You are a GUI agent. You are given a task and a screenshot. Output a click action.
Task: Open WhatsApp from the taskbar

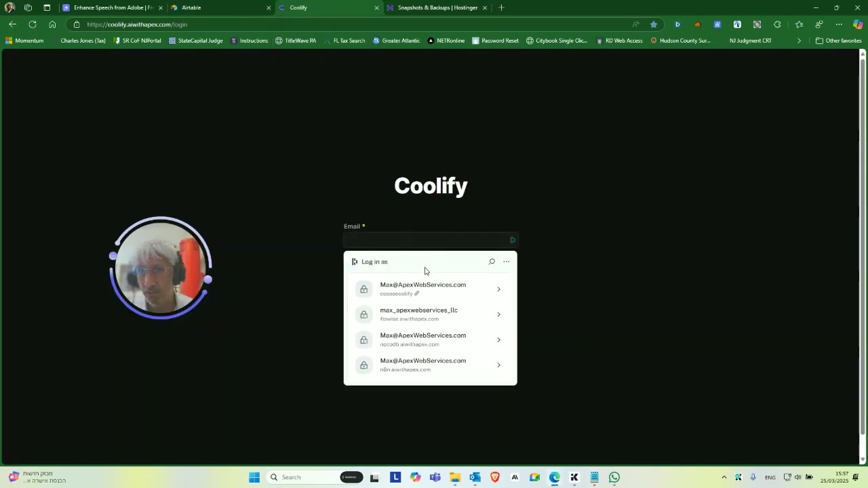tap(614, 477)
